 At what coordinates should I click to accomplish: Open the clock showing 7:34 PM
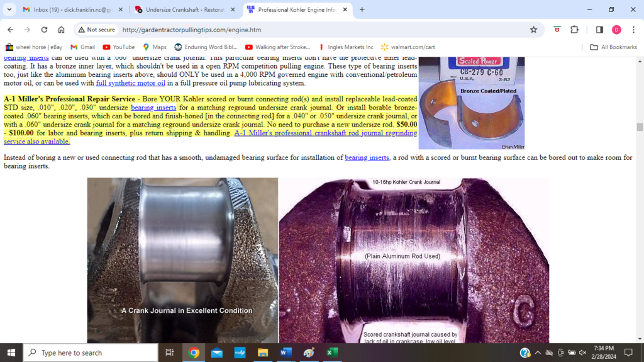coord(604,353)
